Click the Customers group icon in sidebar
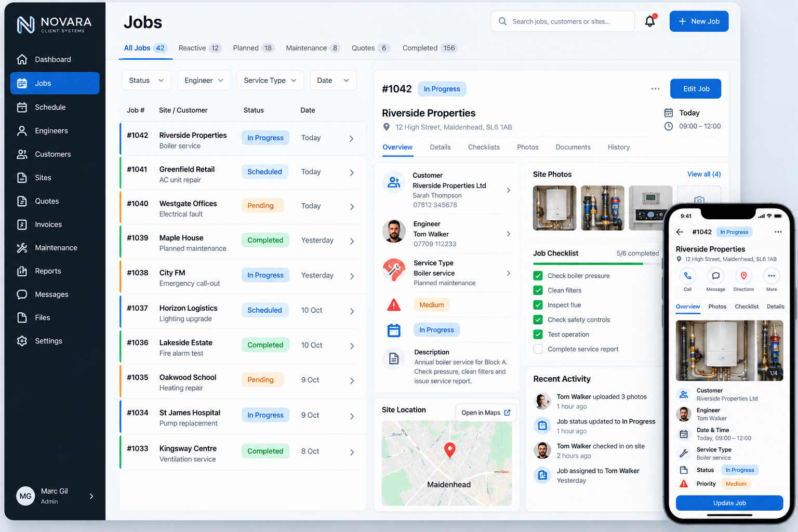The image size is (798, 532). (x=22, y=154)
